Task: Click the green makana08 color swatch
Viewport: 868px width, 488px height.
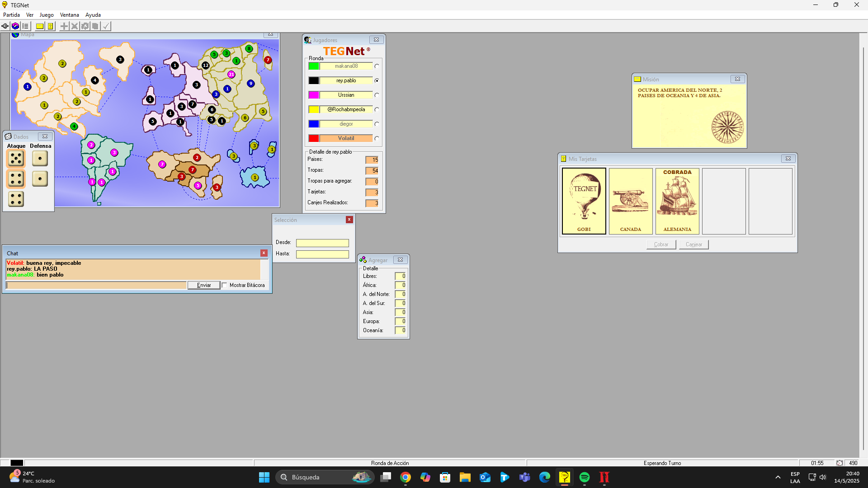Action: tap(314, 66)
